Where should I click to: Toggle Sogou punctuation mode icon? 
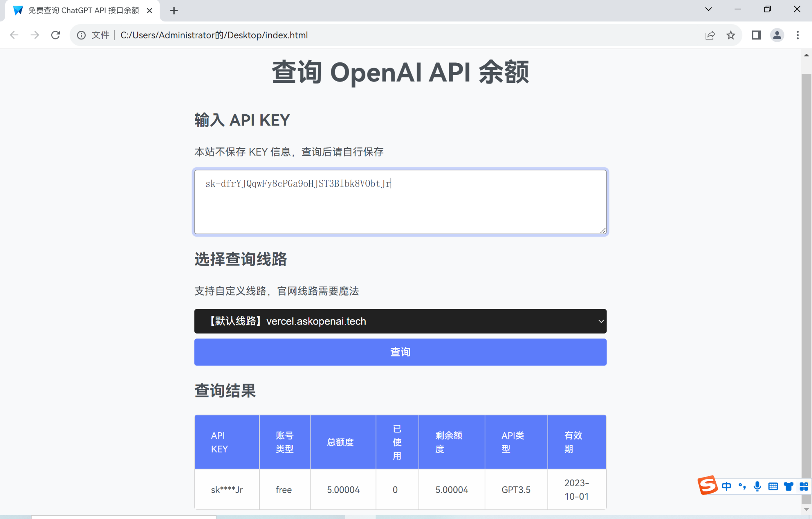[x=742, y=486]
